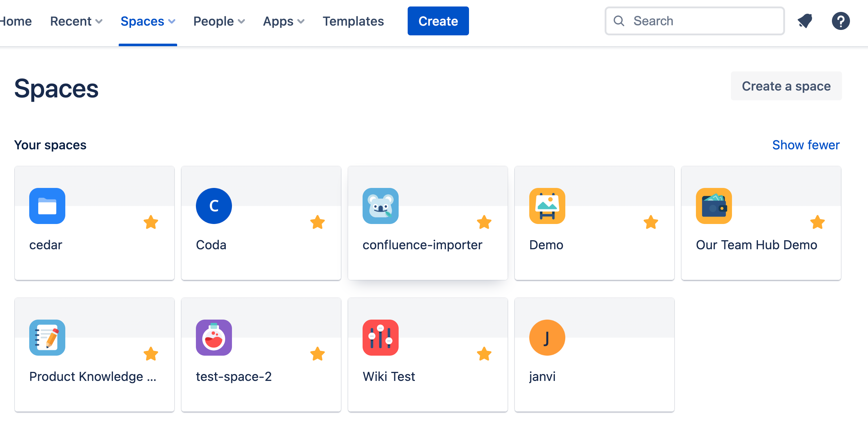Click the magnifier icon in search box
Screen dimensions: 868x448
(x=619, y=21)
